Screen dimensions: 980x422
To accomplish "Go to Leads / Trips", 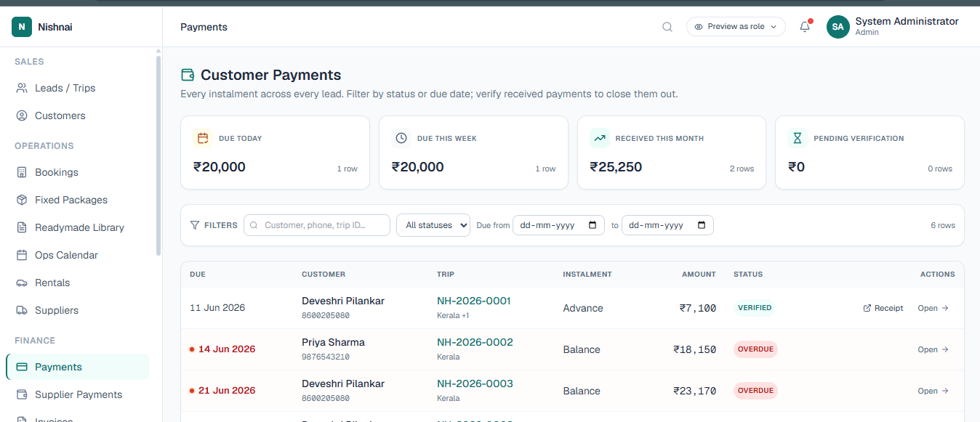I will point(77,88).
